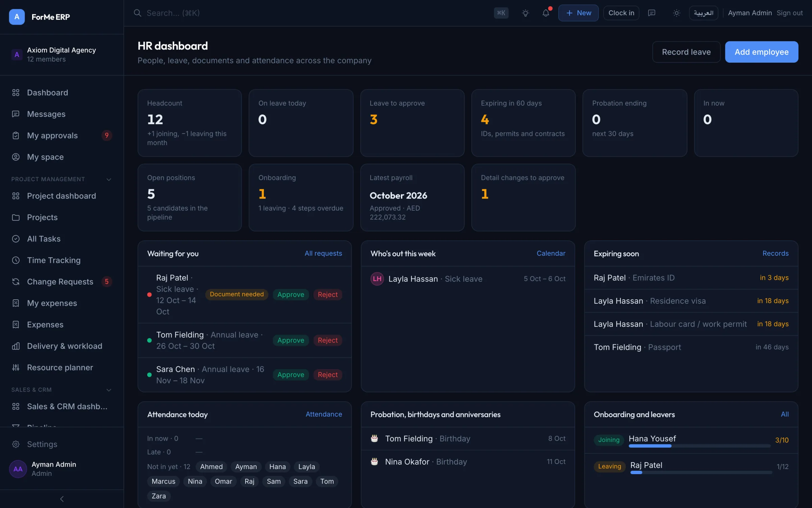Click the Add employee button

coord(762,52)
